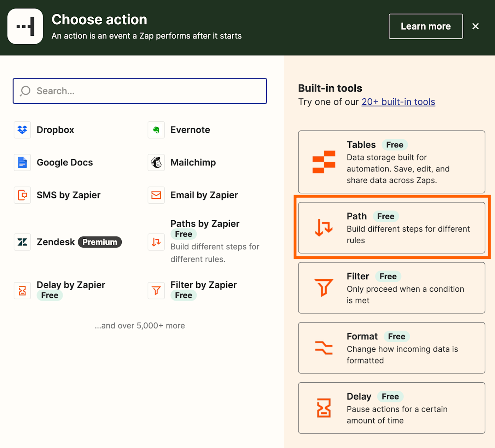
Task: Open the 20+ built-in tools link
Action: pyautogui.click(x=398, y=102)
